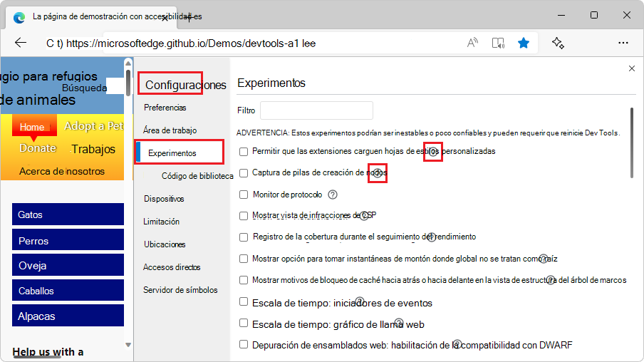The width and height of the screenshot is (644, 362).
Task: Select the Gatos category button
Action: coord(68,214)
